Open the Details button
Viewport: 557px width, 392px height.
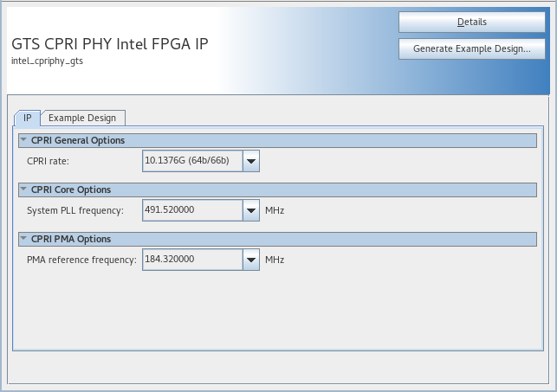(472, 22)
